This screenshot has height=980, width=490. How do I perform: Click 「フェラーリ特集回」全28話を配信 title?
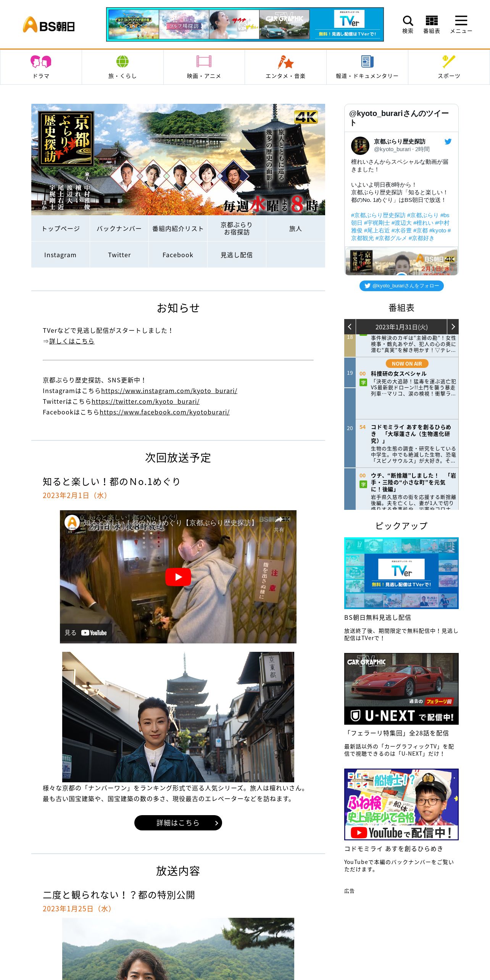[x=397, y=733]
